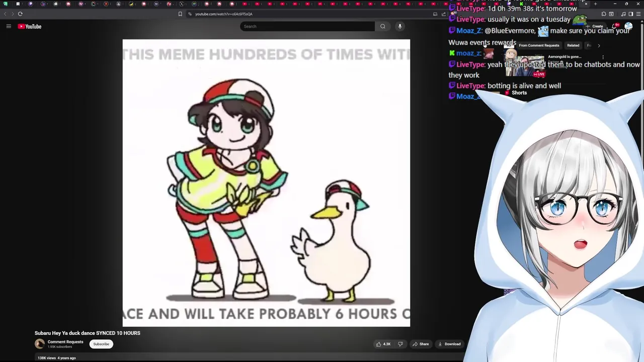Open the account avatar menu
The width and height of the screenshot is (644, 362).
[628, 26]
